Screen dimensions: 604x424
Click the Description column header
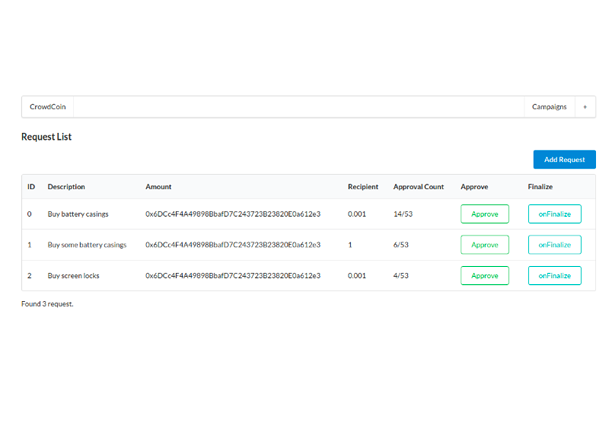[x=66, y=187]
